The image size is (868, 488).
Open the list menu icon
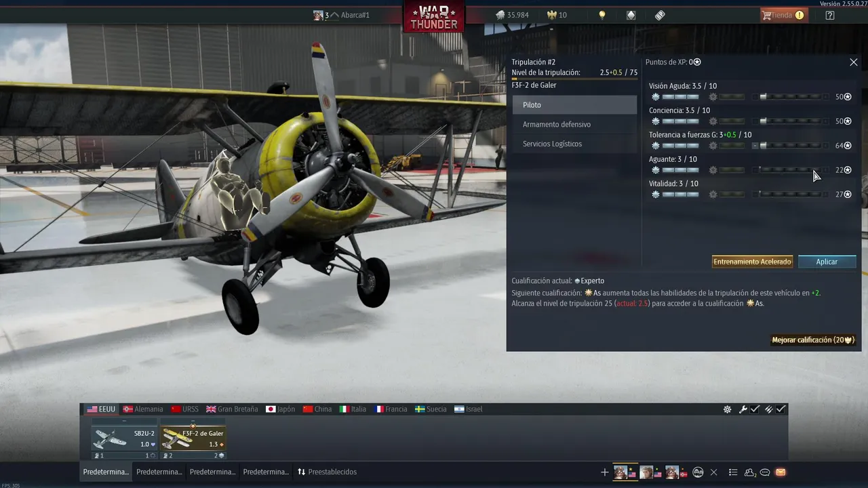(733, 472)
